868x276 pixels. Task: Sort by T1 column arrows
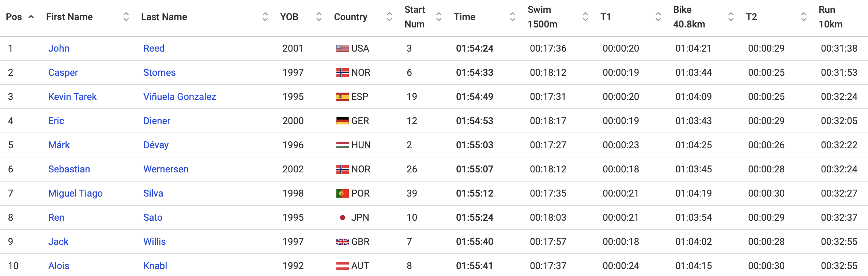click(x=658, y=17)
